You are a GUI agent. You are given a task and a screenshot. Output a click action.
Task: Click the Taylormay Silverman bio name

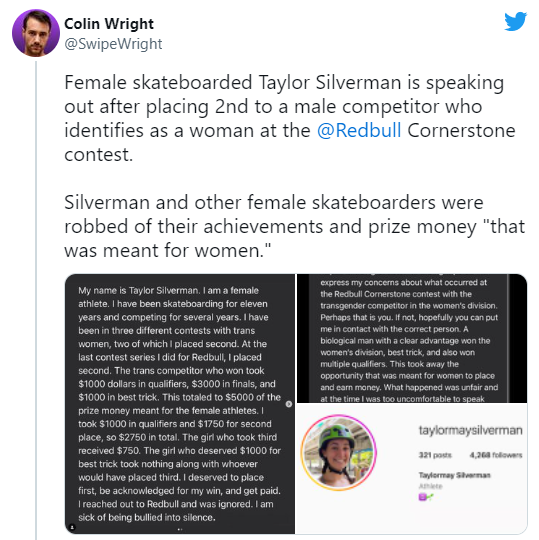pyautogui.click(x=454, y=475)
